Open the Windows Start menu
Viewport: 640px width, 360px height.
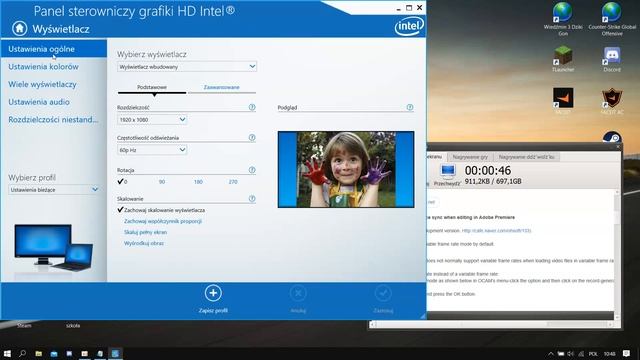coord(7,353)
